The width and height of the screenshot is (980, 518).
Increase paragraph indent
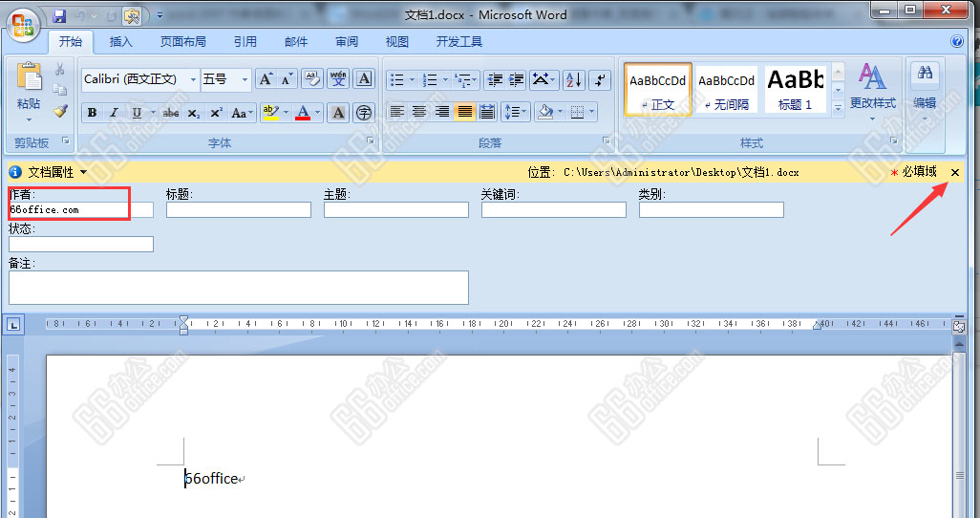click(x=517, y=79)
